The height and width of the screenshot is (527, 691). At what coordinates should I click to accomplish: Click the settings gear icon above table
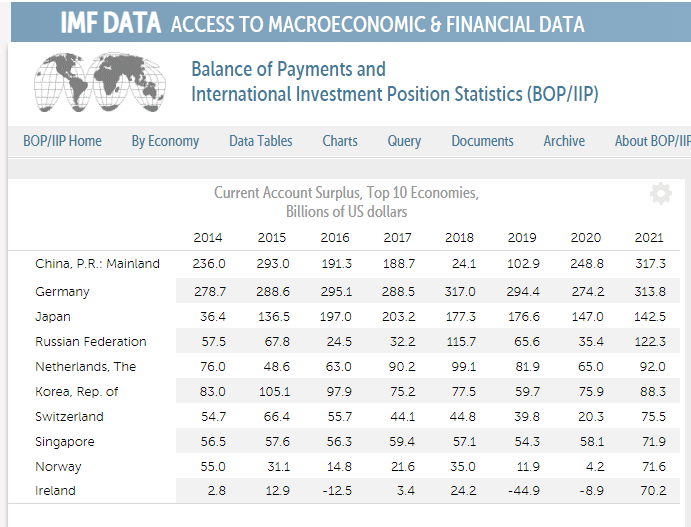(660, 194)
